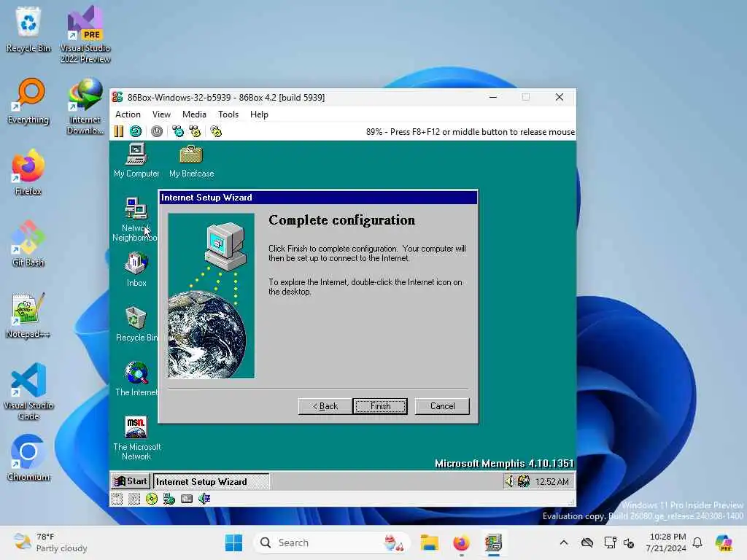Open the host date and time 10:28 PM
Screen dimensions: 747x560
666,542
